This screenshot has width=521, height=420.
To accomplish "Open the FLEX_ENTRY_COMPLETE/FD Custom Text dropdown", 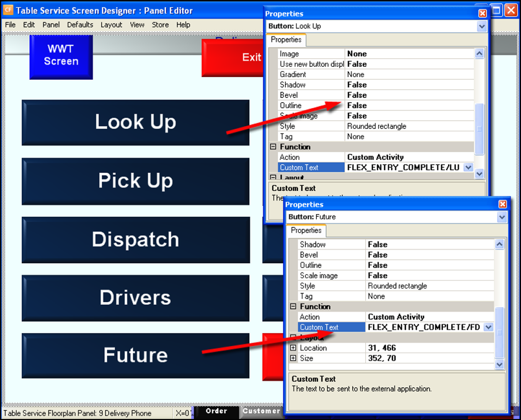I will 488,327.
